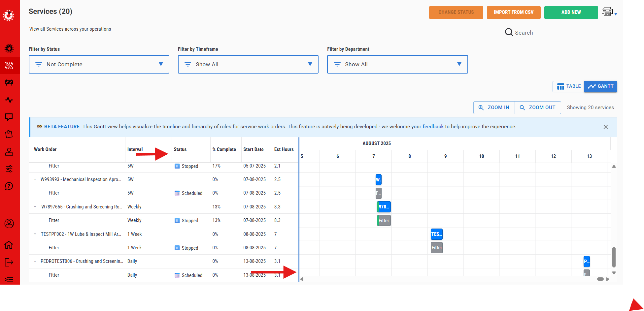This screenshot has width=644, height=311.
Task: Open the Filter by Department dropdown
Action: (397, 64)
